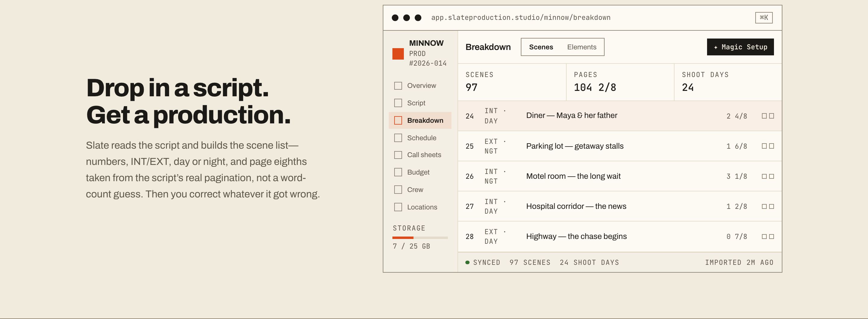The height and width of the screenshot is (319, 868).
Task: Tick the first square on the Parking lot row
Action: point(764,146)
